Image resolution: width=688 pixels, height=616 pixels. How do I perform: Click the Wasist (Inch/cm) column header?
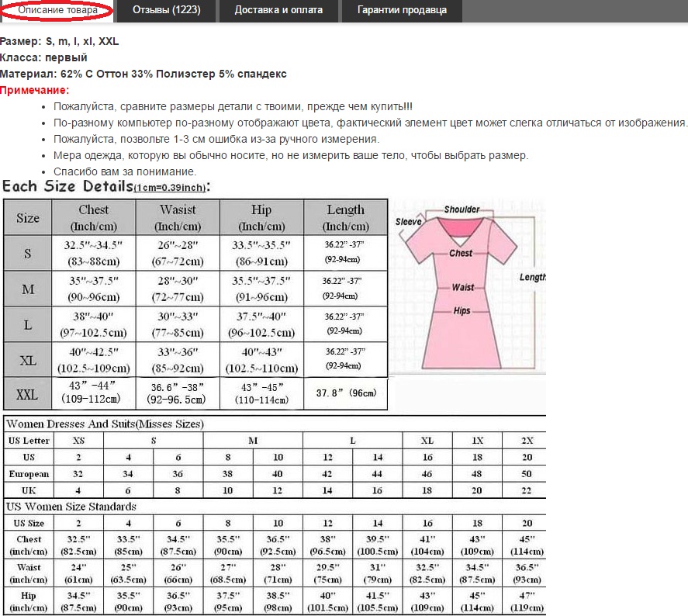[x=178, y=218]
